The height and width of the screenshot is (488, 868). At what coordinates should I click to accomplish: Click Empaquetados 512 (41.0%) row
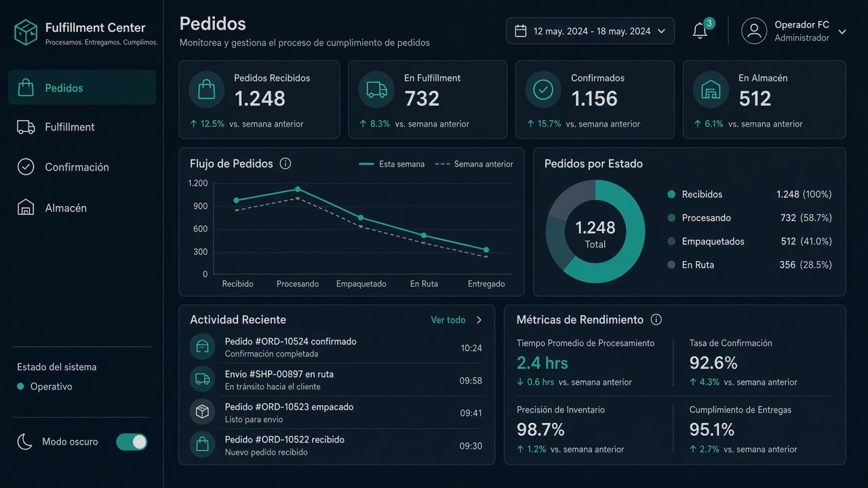pyautogui.click(x=749, y=241)
